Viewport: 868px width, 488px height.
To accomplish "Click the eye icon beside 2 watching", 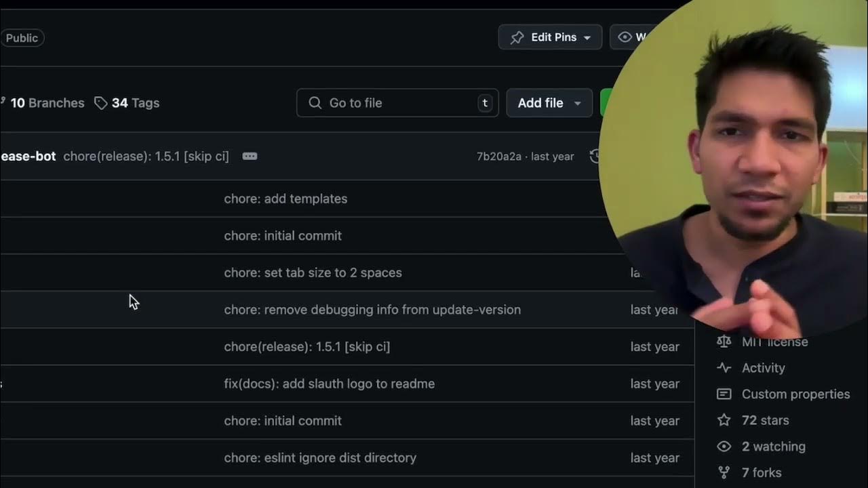I will point(724,447).
